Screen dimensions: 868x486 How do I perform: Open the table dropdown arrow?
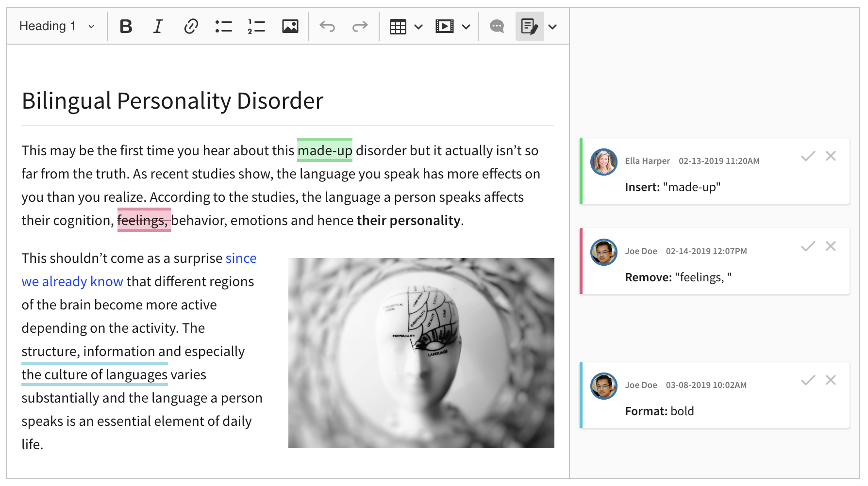418,27
